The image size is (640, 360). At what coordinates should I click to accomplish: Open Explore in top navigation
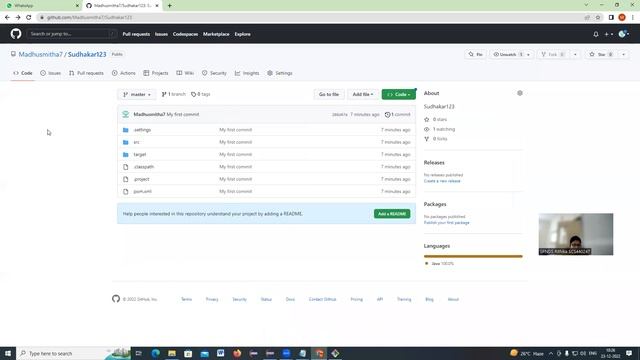click(x=242, y=34)
